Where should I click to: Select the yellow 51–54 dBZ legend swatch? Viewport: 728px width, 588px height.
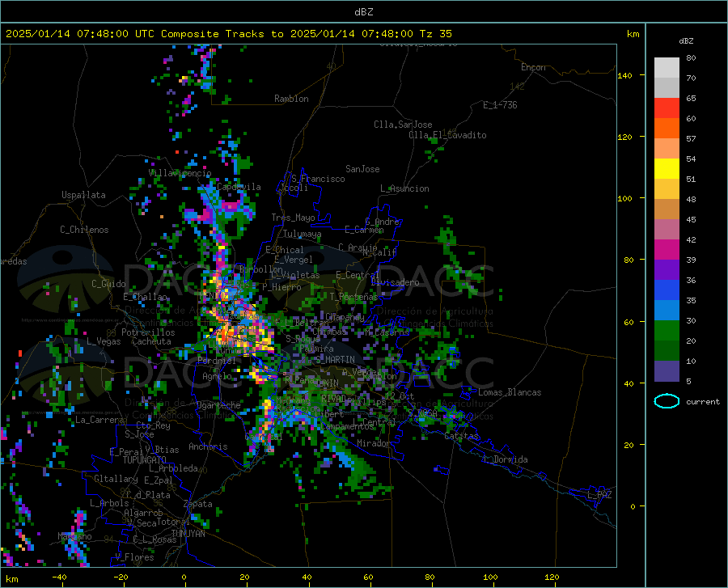pyautogui.click(x=667, y=169)
